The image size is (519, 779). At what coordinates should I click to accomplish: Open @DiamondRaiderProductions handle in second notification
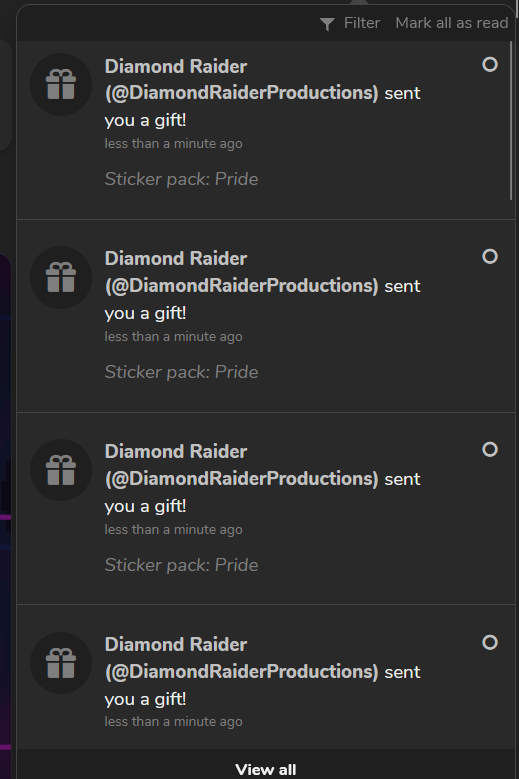pyautogui.click(x=241, y=286)
